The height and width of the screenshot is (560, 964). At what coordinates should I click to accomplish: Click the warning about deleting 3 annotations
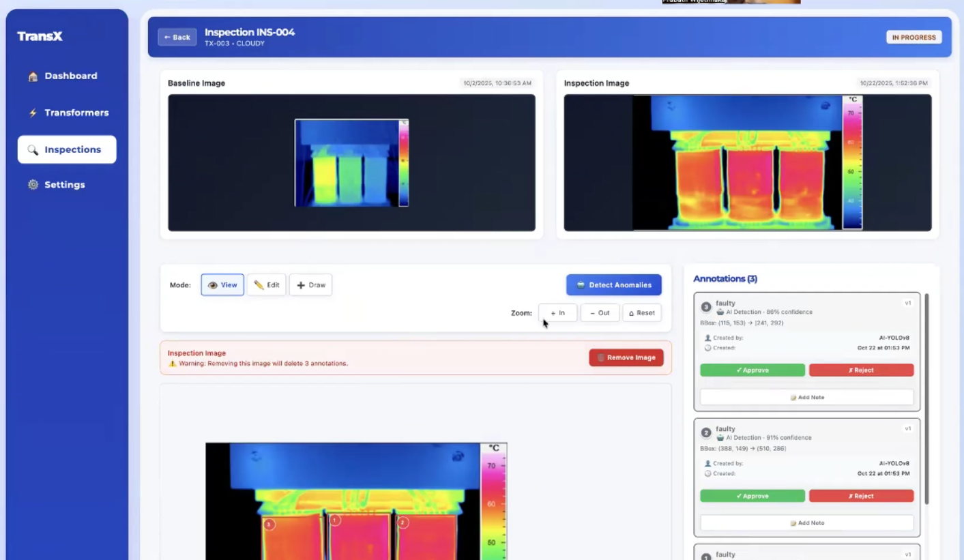259,364
